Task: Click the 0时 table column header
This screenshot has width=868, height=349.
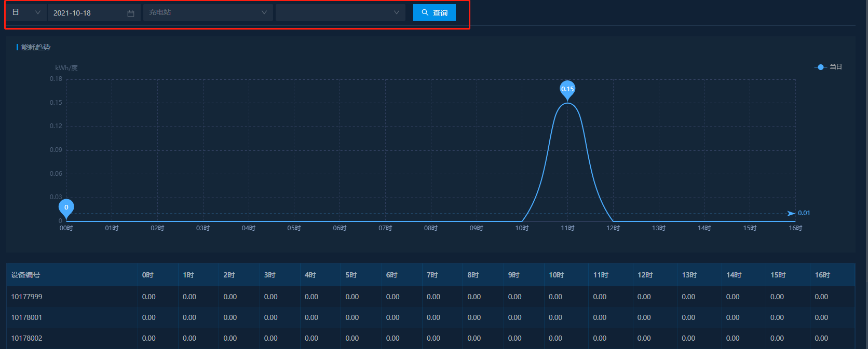Action: (147, 275)
